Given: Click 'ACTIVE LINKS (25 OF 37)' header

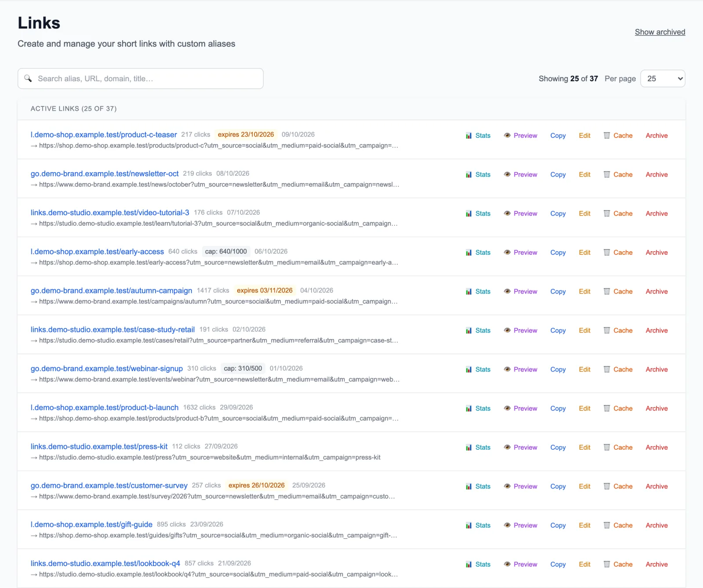Looking at the screenshot, I should 73,109.
